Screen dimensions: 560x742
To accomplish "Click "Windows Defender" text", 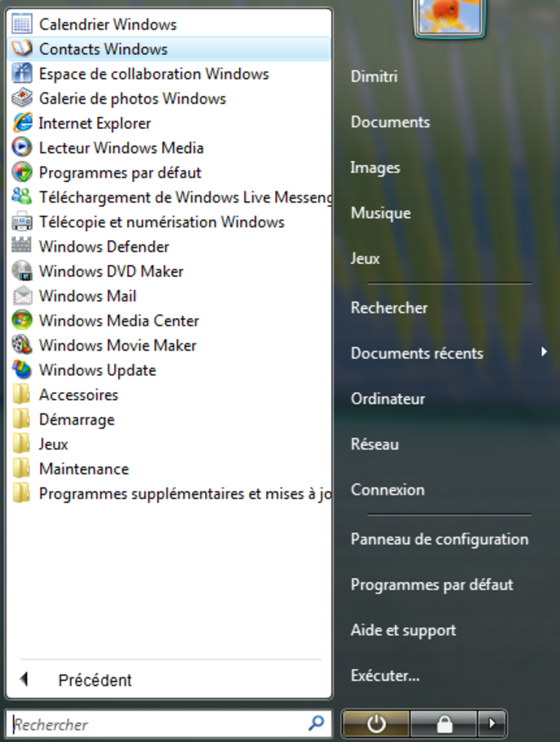I will [104, 247].
